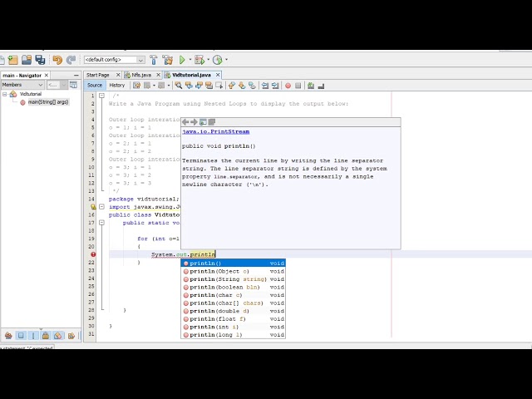Click the Find Previous Occurrence icon
Viewport: 532px width, 399px height.
(x=189, y=86)
